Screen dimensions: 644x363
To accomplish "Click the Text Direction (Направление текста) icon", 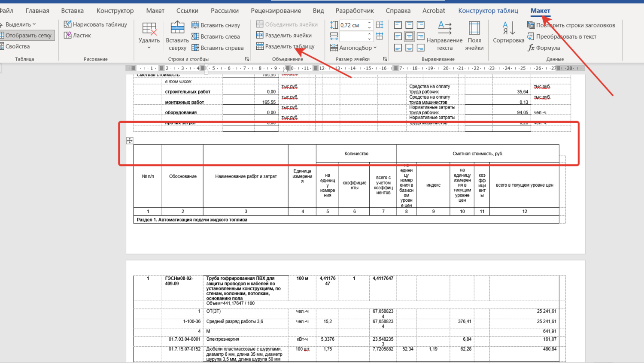I will coord(444,28).
